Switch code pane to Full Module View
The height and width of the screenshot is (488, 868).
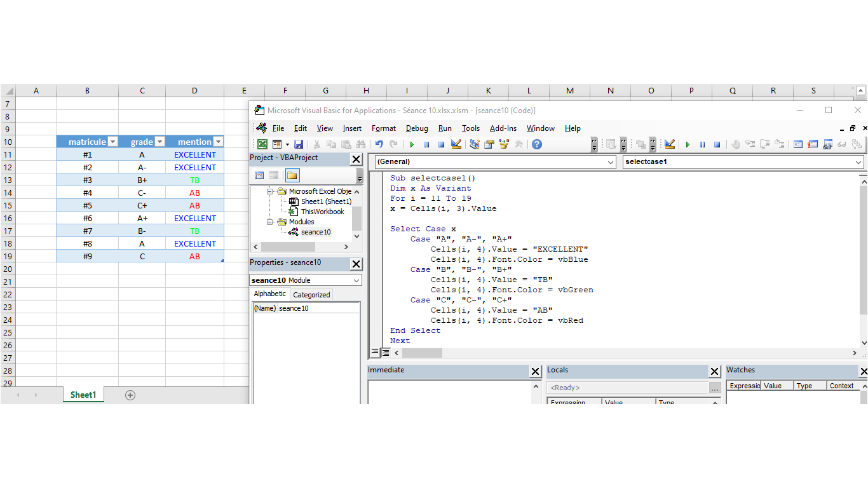click(x=385, y=352)
